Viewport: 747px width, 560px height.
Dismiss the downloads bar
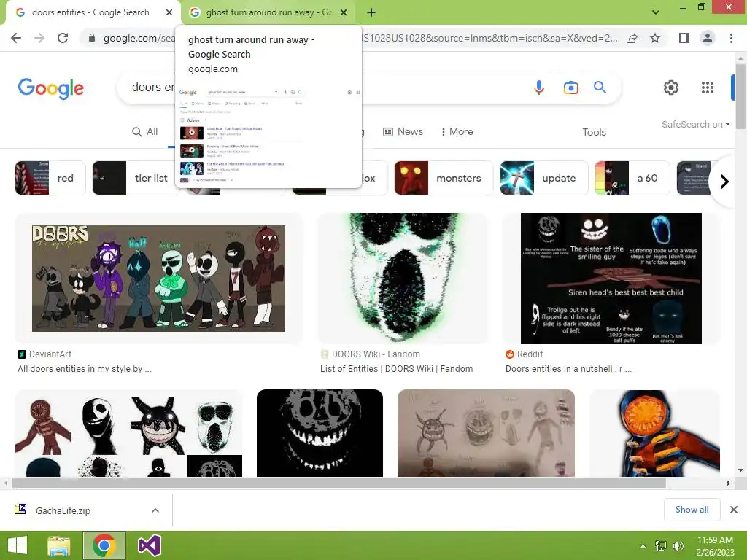pyautogui.click(x=734, y=510)
